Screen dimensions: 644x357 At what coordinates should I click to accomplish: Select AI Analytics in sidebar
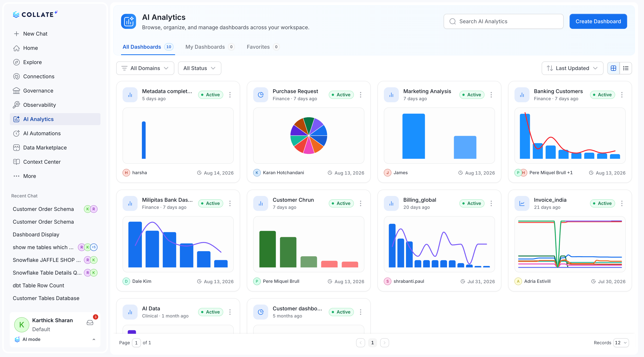55,119
